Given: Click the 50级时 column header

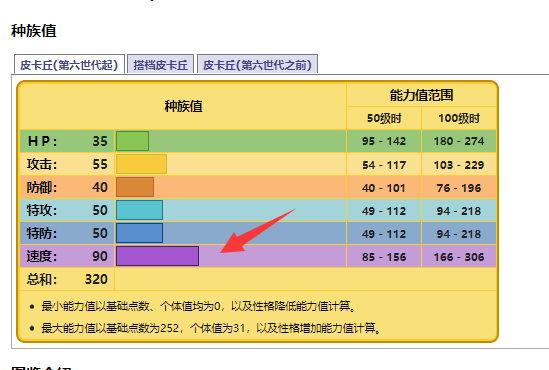Looking at the screenshot, I should pos(384,118).
